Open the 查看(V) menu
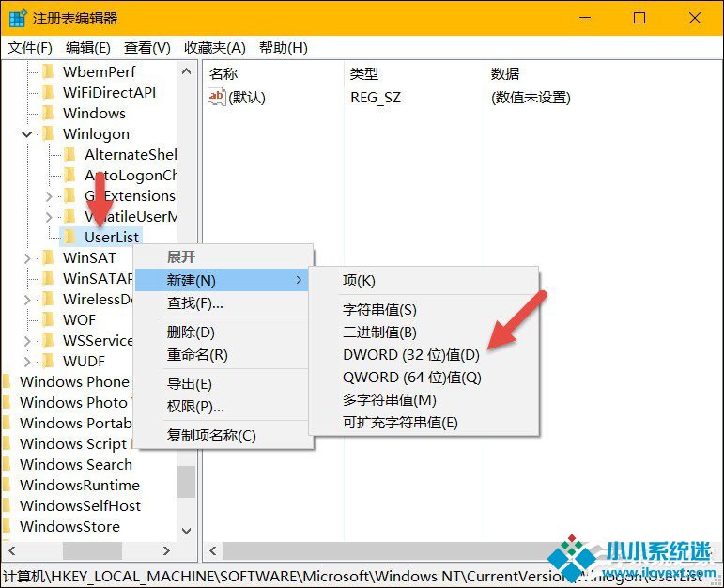724x588 pixels. click(x=147, y=48)
